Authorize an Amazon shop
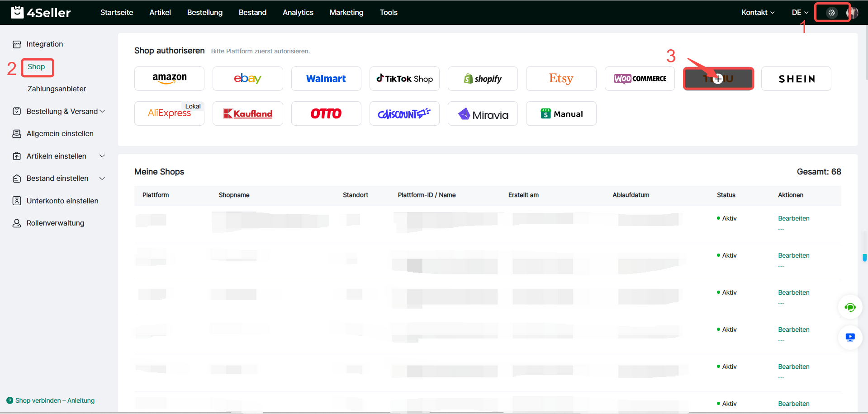This screenshot has width=868, height=414. pyautogui.click(x=169, y=79)
